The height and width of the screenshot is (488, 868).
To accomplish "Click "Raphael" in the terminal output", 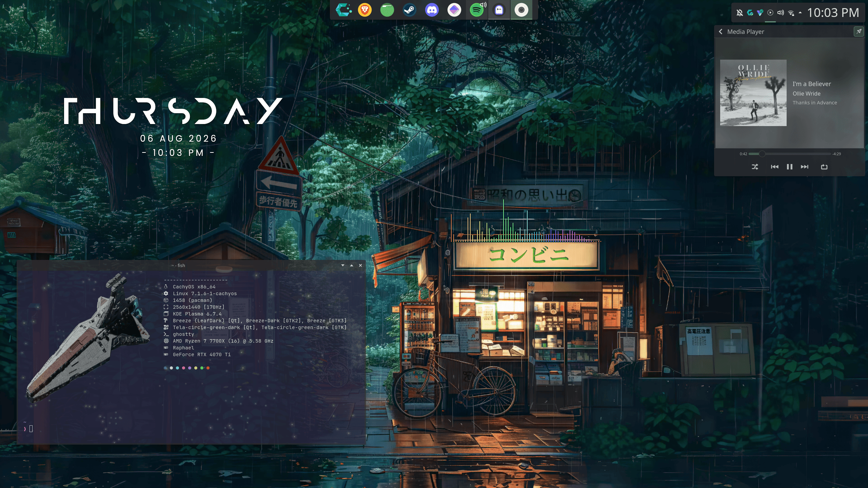I will pos(183,348).
